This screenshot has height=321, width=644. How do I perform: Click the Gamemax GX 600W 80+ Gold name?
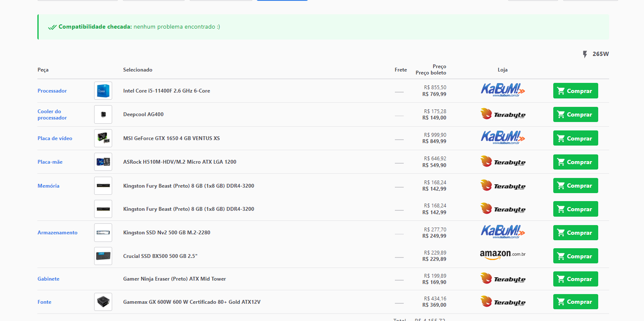192,302
